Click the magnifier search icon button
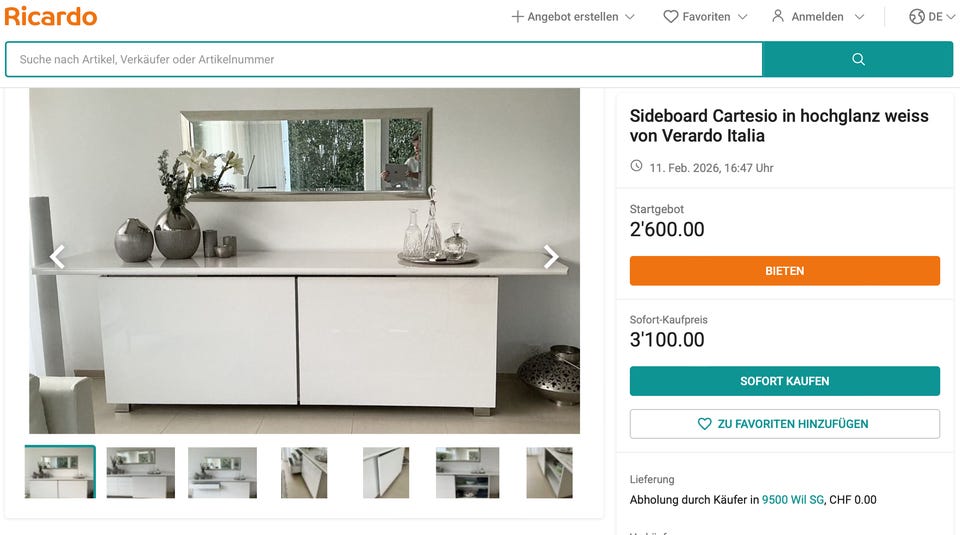Image resolution: width=960 pixels, height=535 pixels. coord(858,59)
